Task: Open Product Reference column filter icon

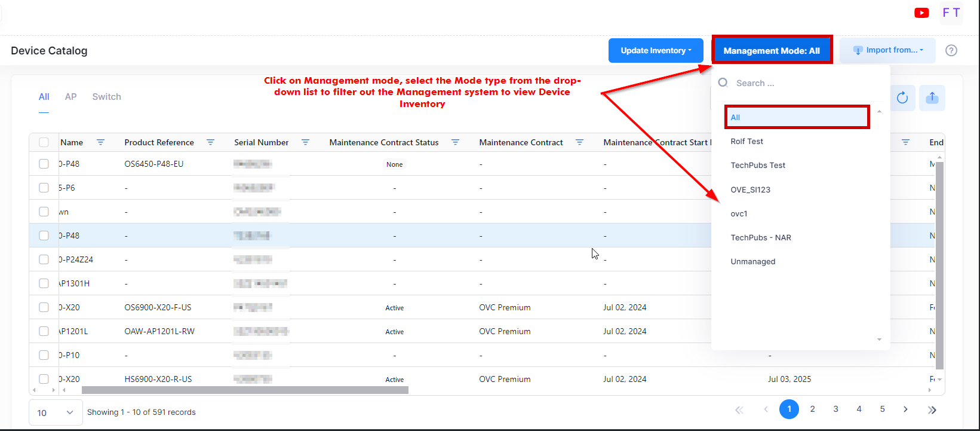Action: [210, 142]
